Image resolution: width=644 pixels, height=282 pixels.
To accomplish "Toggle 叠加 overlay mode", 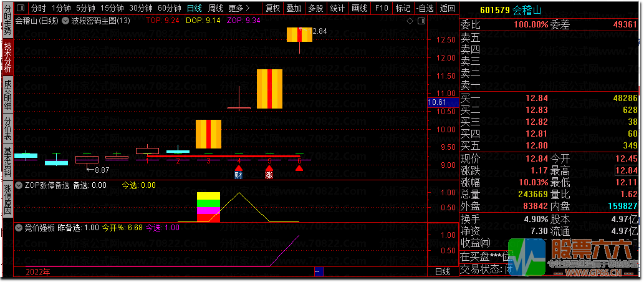I will point(294,9).
